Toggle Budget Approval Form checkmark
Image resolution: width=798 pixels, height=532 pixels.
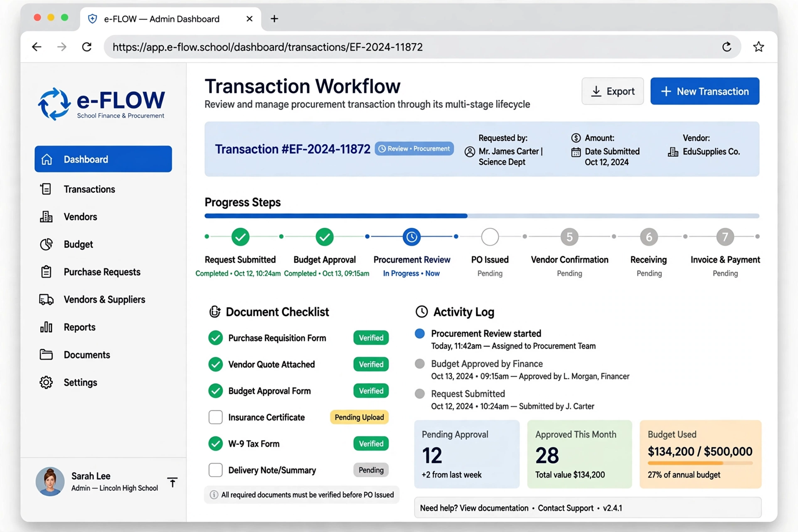[x=215, y=391]
